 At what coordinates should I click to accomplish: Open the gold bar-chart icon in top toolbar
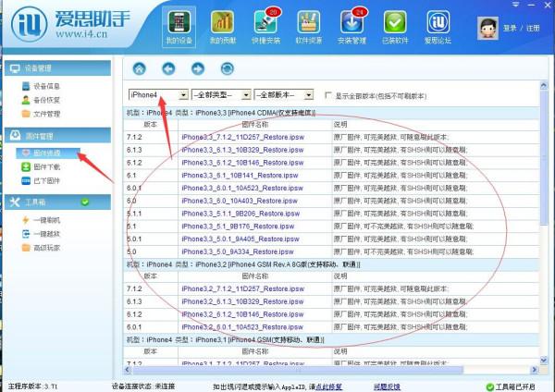[222, 22]
